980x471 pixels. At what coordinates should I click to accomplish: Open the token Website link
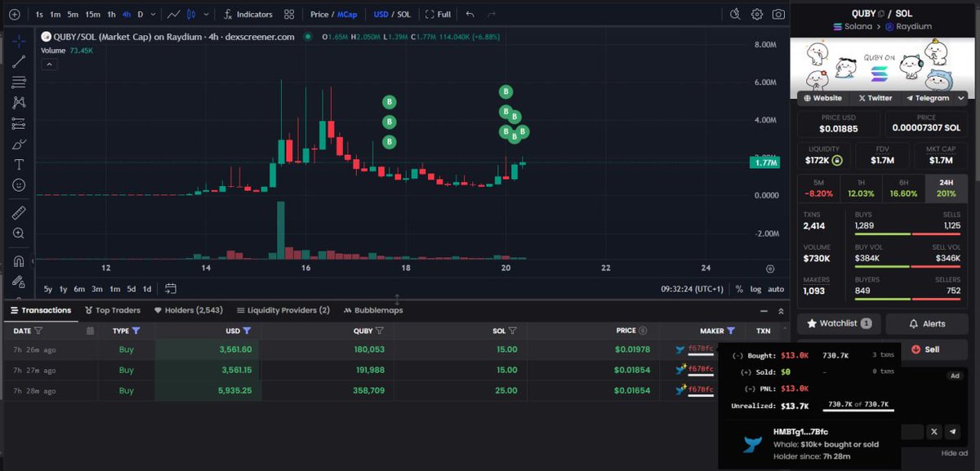point(822,98)
